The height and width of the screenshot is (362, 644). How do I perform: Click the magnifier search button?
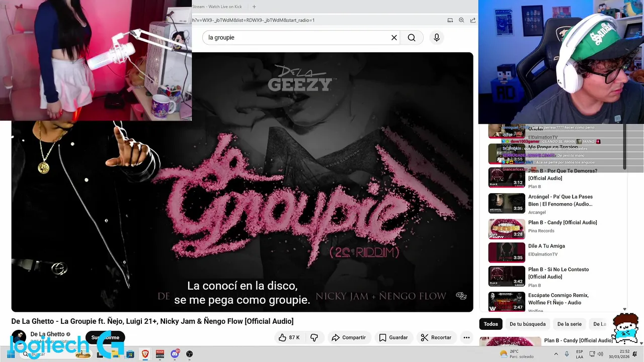(x=412, y=38)
